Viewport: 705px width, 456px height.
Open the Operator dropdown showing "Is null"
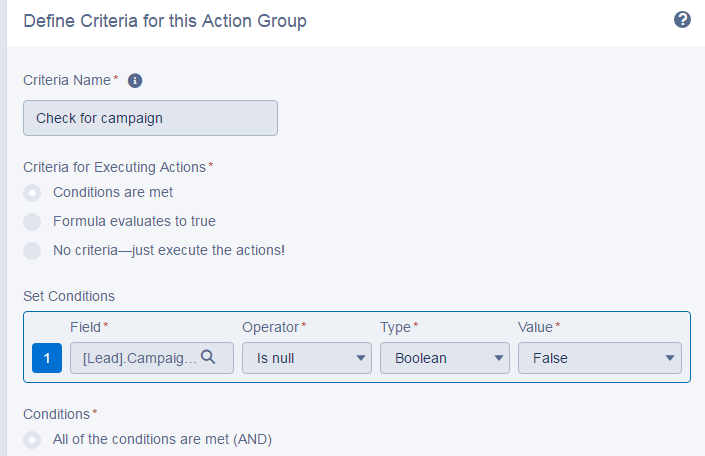[306, 358]
